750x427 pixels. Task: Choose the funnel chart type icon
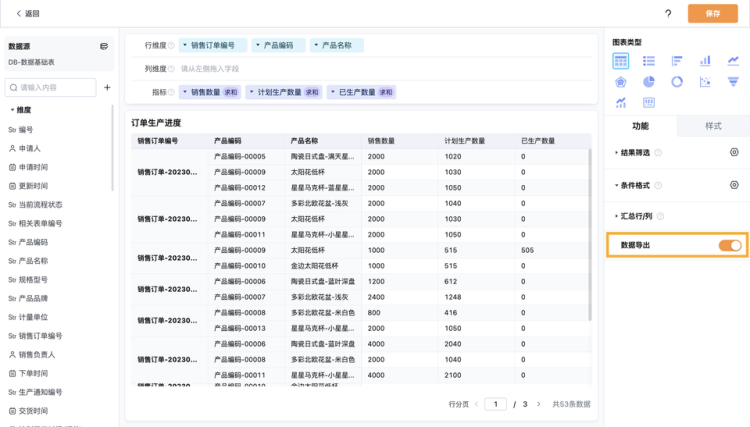tap(733, 82)
